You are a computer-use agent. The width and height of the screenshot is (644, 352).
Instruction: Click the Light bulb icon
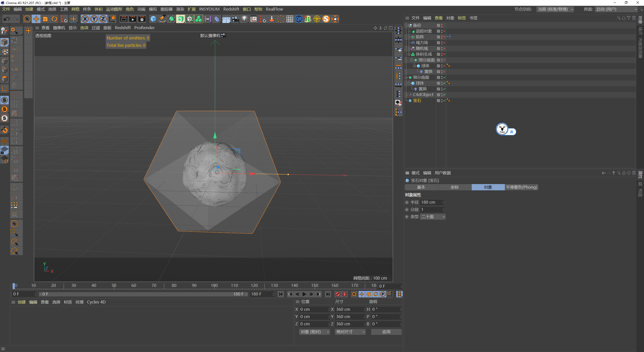point(244,19)
